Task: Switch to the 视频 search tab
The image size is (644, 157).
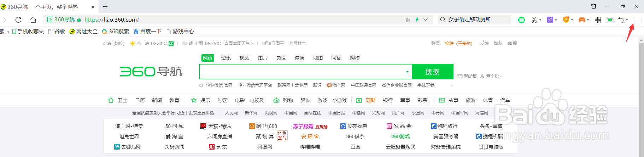Action: click(244, 58)
